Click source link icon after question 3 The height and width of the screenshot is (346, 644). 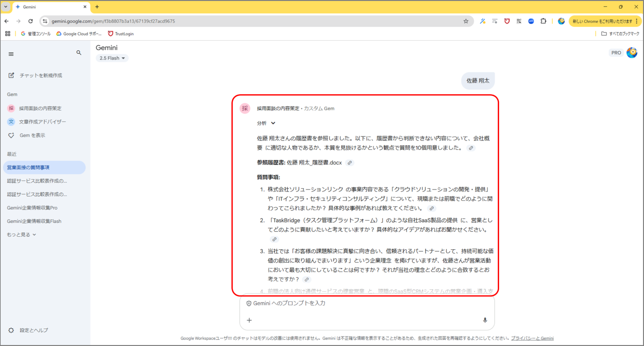click(x=307, y=280)
